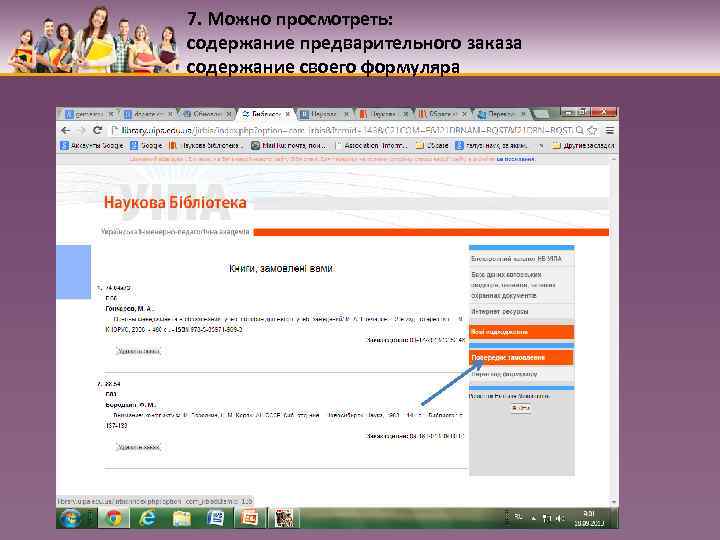Open the seventh browser tab with orange icon
Viewport: 720px width, 540px height.
pyautogui.click(x=441, y=114)
